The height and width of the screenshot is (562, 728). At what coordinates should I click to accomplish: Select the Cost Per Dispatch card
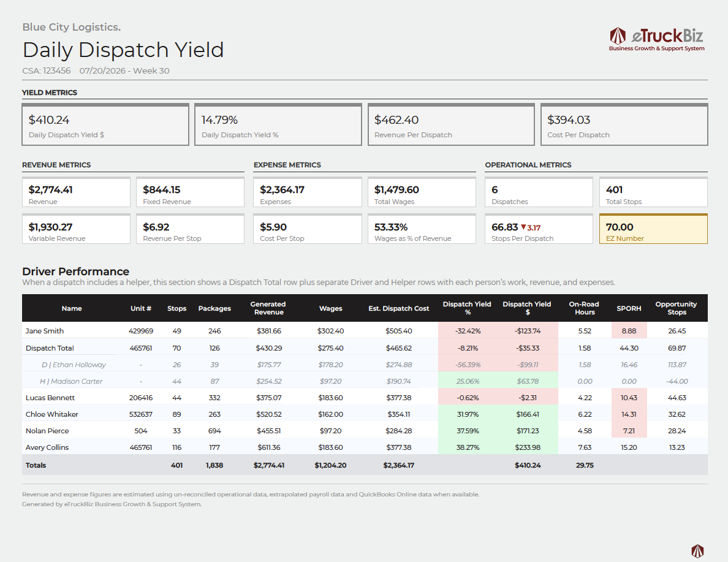coord(624,124)
